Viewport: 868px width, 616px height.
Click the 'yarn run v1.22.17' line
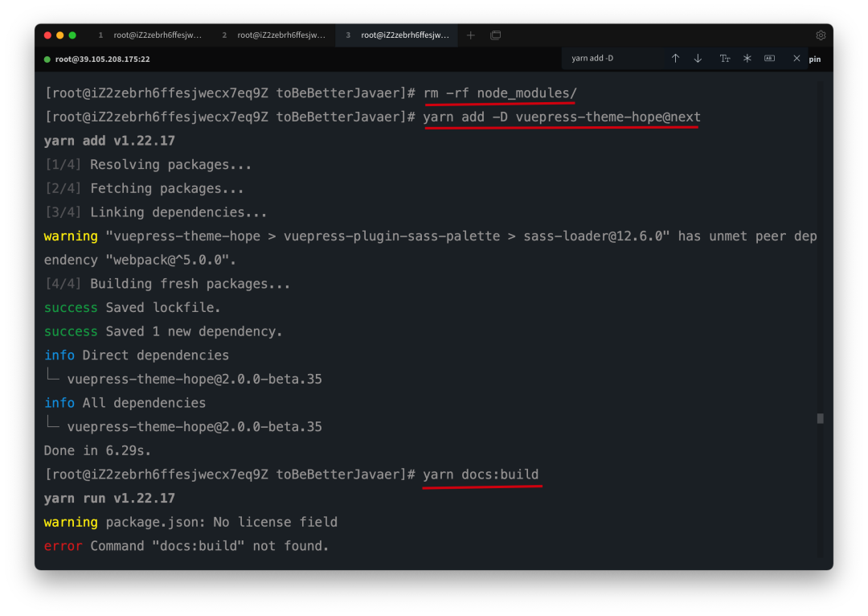pos(109,498)
